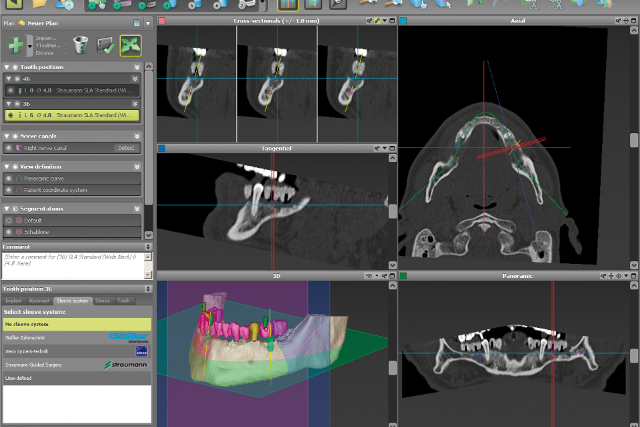
Task: Switch to the Implant tab
Action: tap(13, 300)
